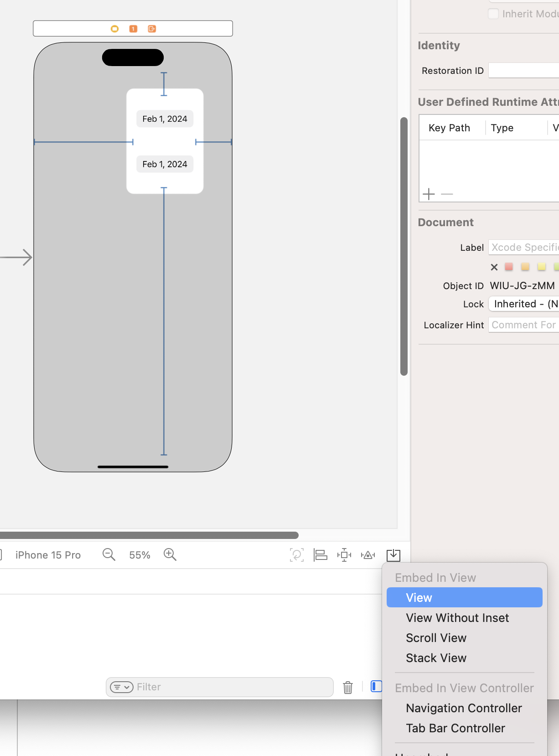Open the filter options dropdown
Viewport: 559px width, 756px height.
tap(122, 687)
